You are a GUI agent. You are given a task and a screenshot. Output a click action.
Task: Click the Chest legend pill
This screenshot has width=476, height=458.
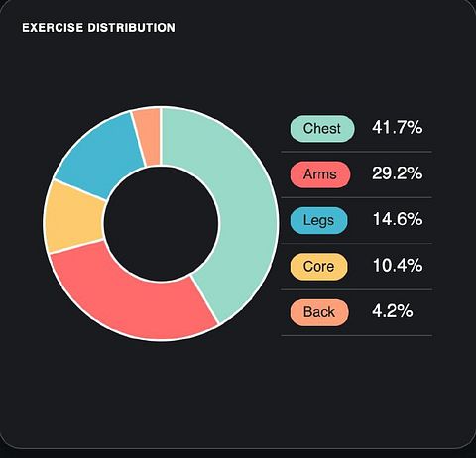(322, 129)
